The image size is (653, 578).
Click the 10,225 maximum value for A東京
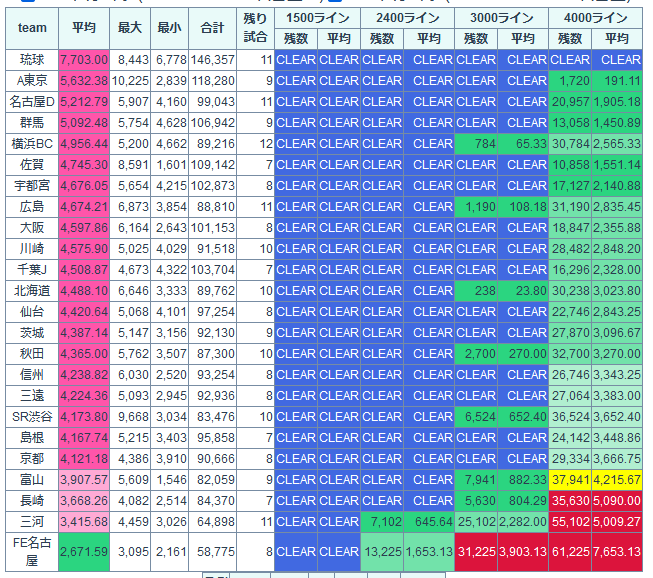pos(129,81)
